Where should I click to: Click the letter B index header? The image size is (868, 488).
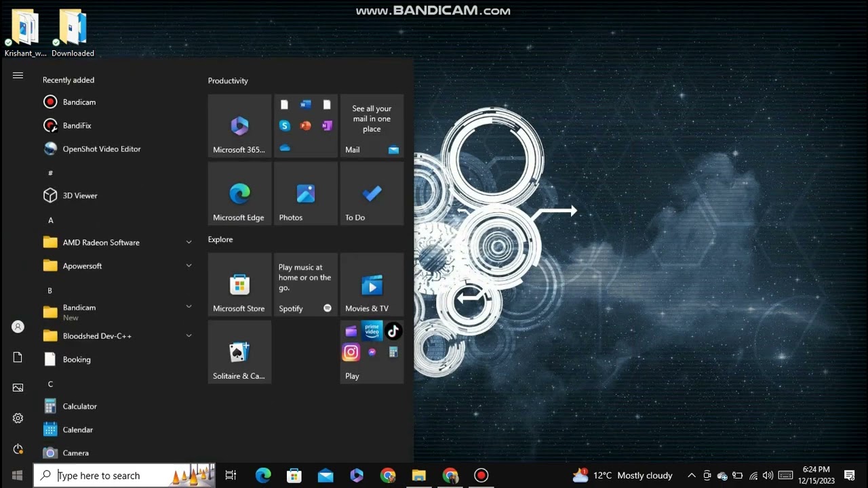tap(50, 291)
